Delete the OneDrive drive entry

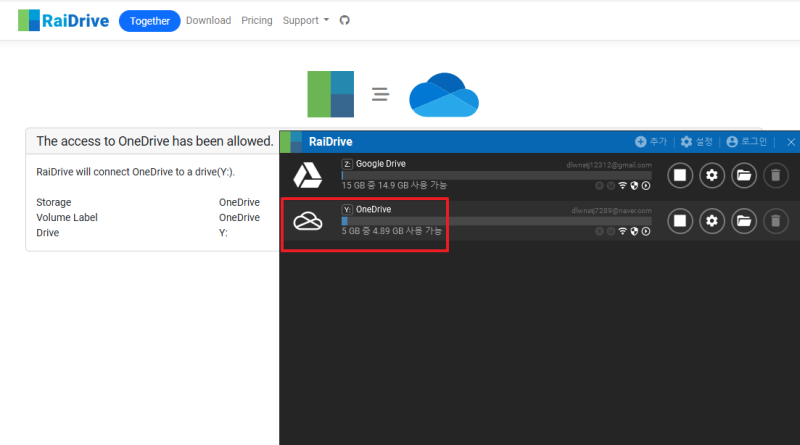point(776,221)
